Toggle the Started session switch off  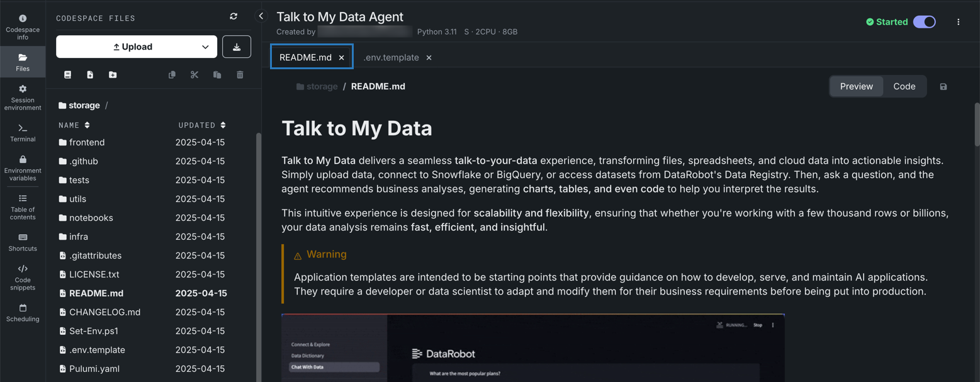coord(924,22)
